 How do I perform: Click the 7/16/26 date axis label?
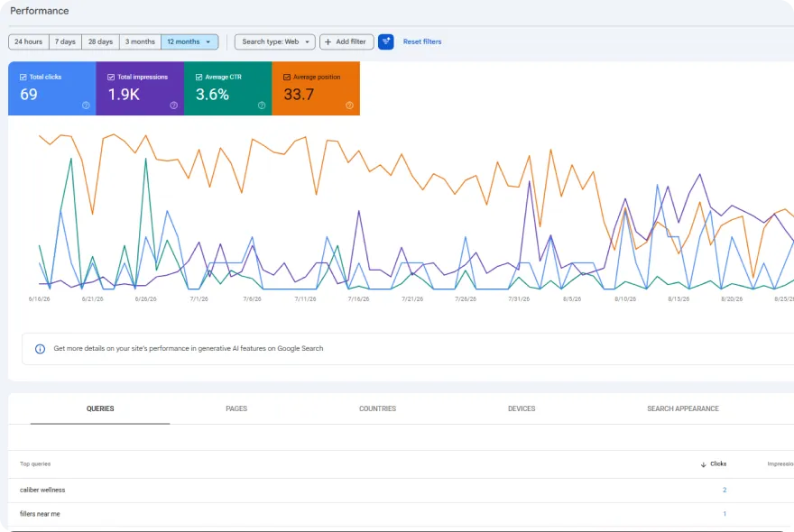pyautogui.click(x=358, y=299)
